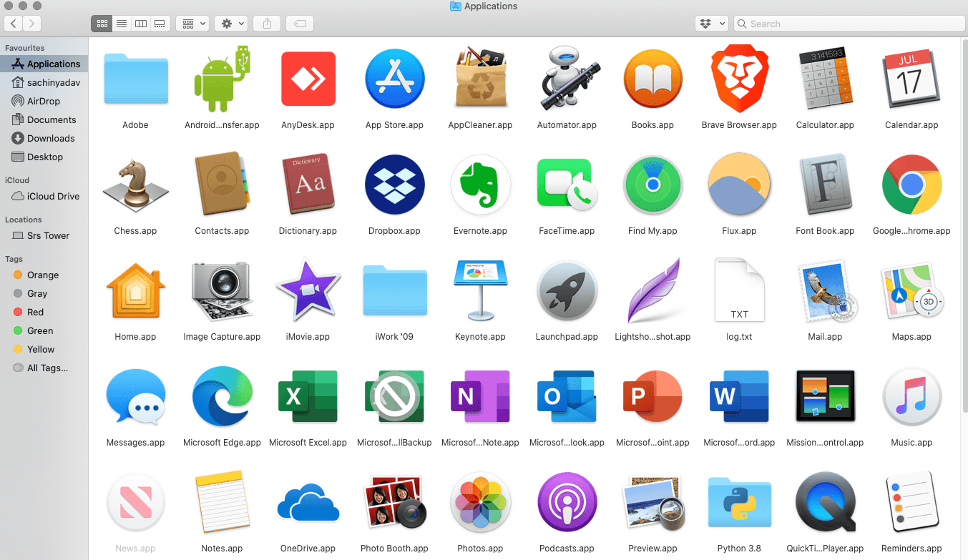Open the gear action menu
This screenshot has height=560, width=968.
231,24
